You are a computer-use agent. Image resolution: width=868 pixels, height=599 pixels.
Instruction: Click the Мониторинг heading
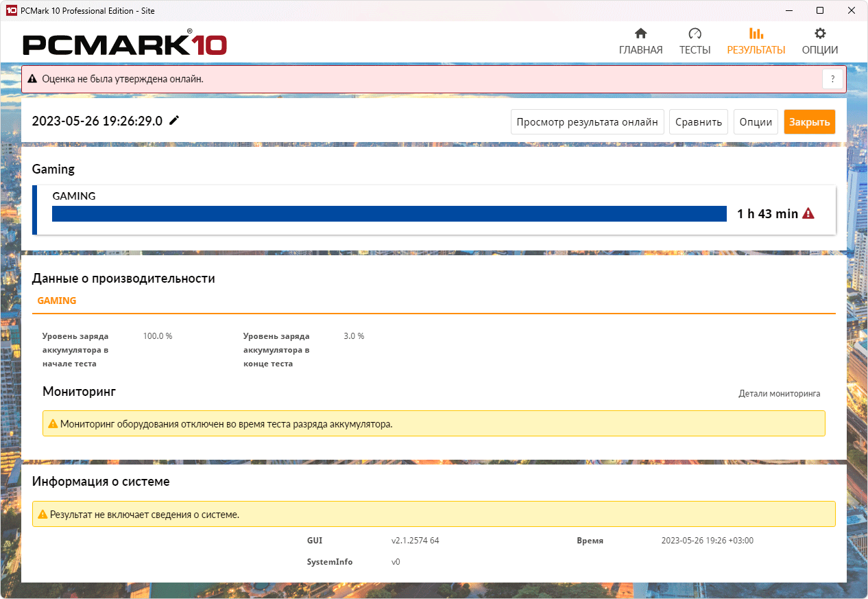pyautogui.click(x=79, y=392)
